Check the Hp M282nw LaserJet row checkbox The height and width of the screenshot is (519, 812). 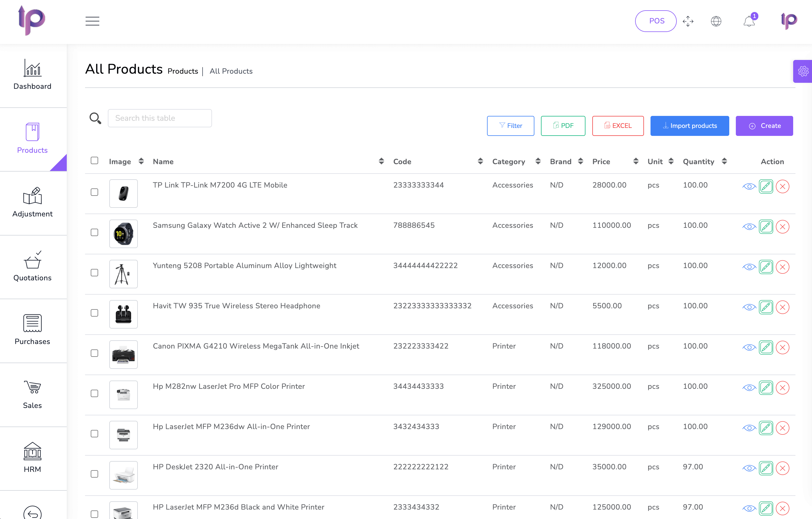coord(94,393)
